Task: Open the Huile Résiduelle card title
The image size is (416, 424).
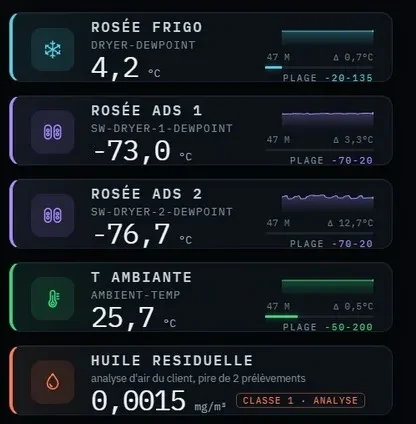Action: pos(172,361)
